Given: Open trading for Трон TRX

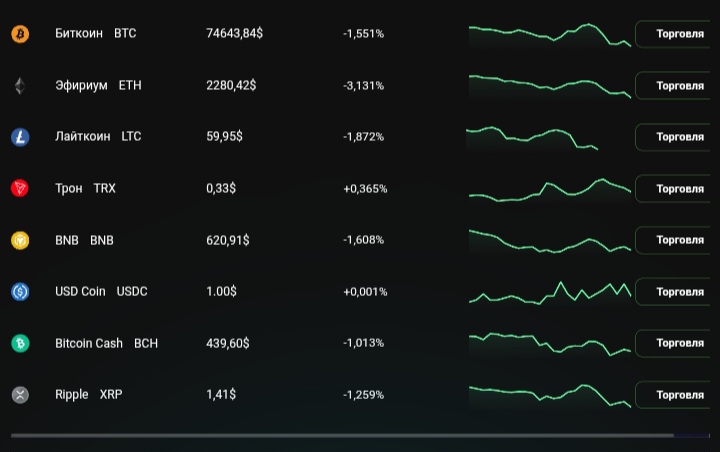Looking at the screenshot, I should coord(678,188).
